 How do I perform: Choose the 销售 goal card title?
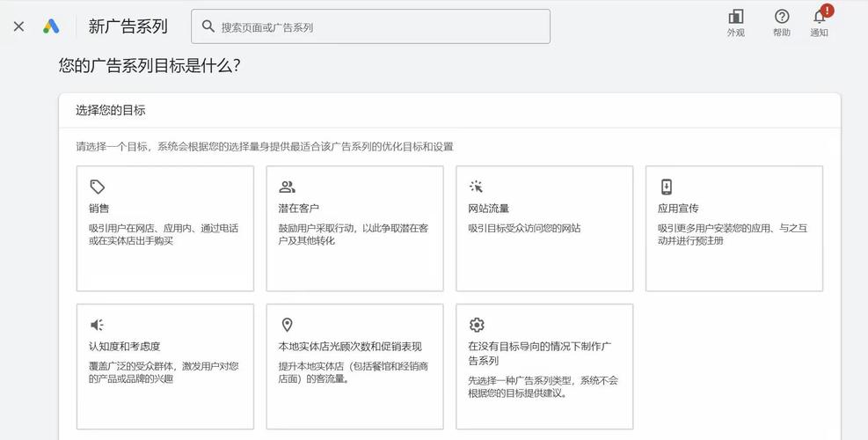click(x=99, y=209)
